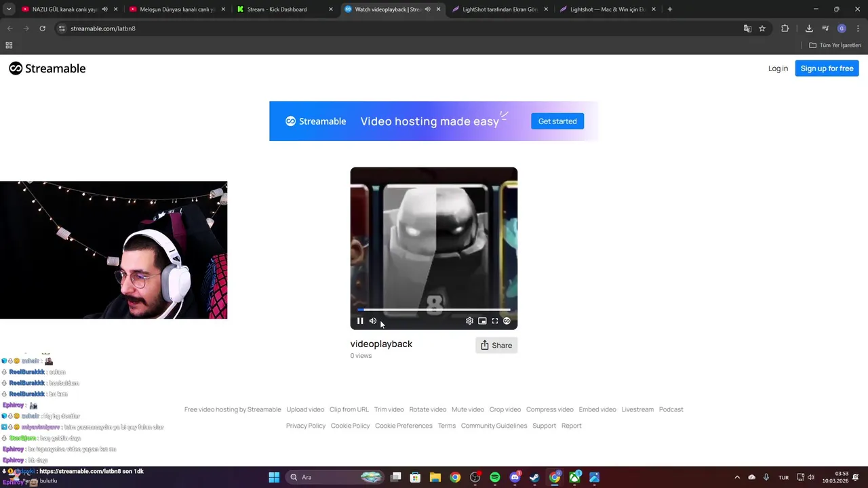Click the Streamable logo in page header
Screen dimensions: 868x488
click(x=47, y=68)
